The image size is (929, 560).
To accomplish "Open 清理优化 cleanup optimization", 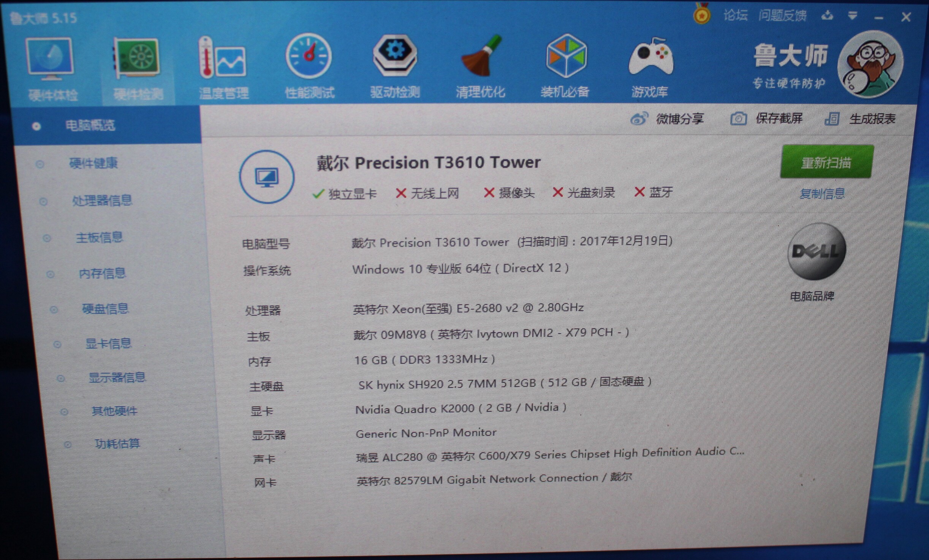I will click(481, 67).
